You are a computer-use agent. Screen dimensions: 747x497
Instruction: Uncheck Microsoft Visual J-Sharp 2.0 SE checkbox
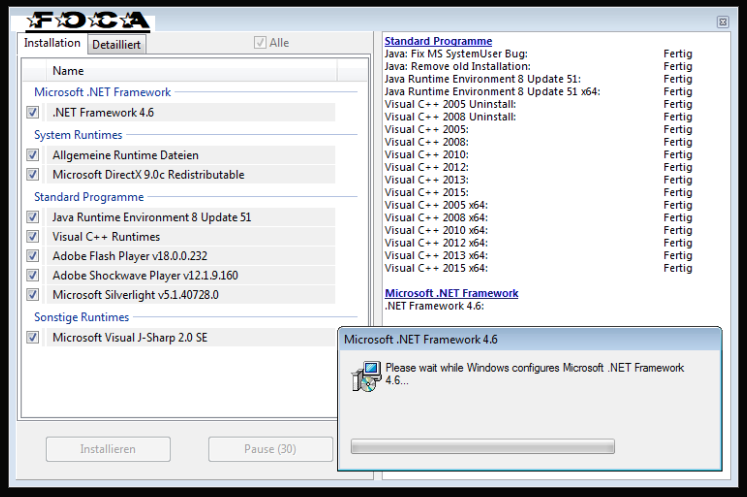(x=32, y=337)
